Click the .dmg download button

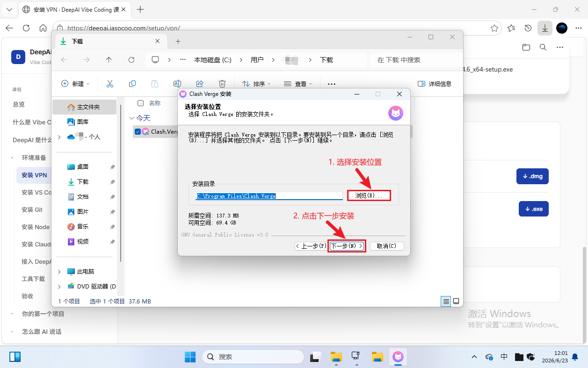(532, 176)
